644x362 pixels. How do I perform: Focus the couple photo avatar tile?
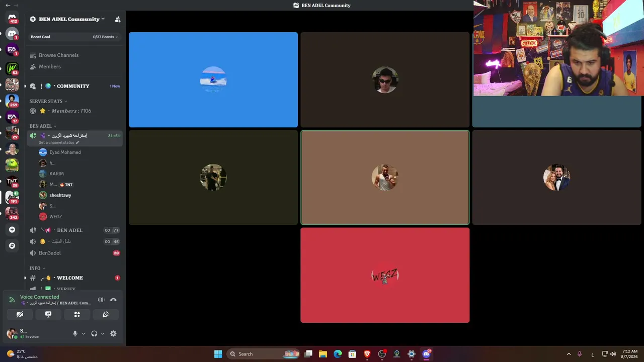tap(556, 177)
